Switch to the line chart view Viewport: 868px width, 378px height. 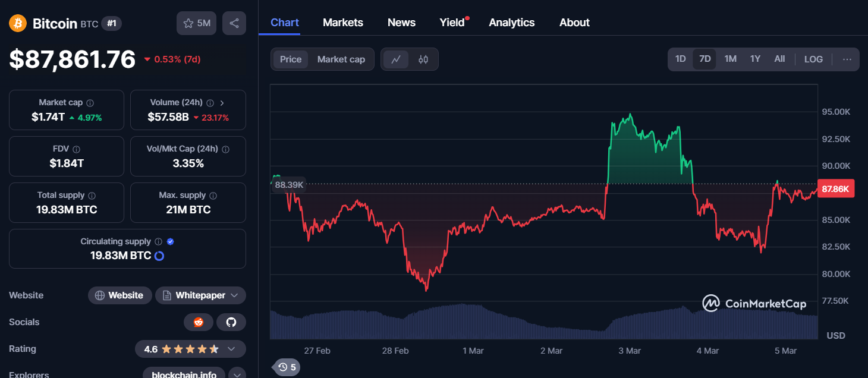396,59
